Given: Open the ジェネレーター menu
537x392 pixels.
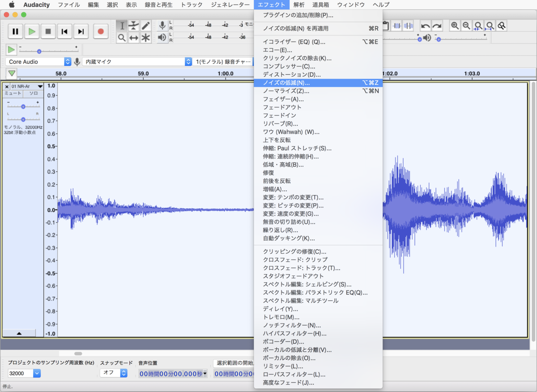Looking at the screenshot, I should [x=230, y=5].
